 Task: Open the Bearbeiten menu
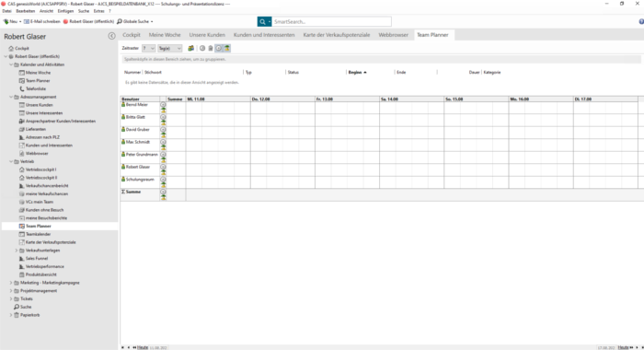(26, 11)
